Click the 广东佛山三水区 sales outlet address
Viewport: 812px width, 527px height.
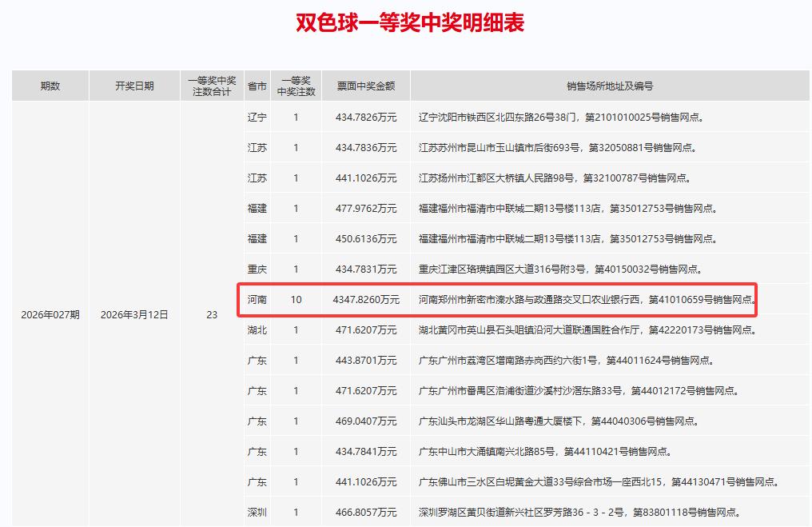[x=599, y=481]
